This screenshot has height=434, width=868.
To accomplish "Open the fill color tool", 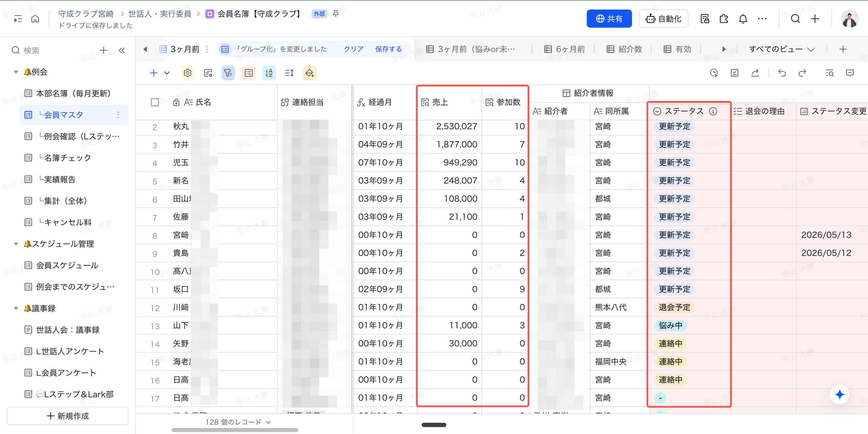I will click(x=310, y=73).
